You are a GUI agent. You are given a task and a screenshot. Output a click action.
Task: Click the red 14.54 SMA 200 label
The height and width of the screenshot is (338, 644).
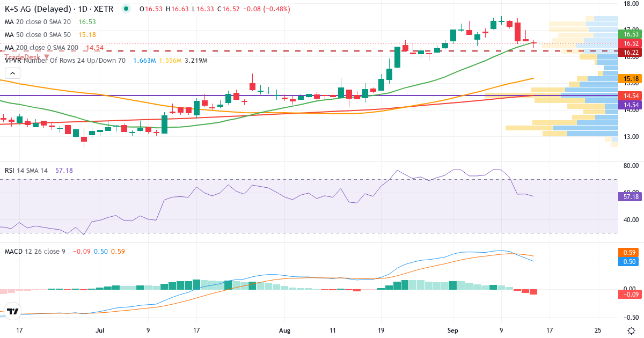631,95
